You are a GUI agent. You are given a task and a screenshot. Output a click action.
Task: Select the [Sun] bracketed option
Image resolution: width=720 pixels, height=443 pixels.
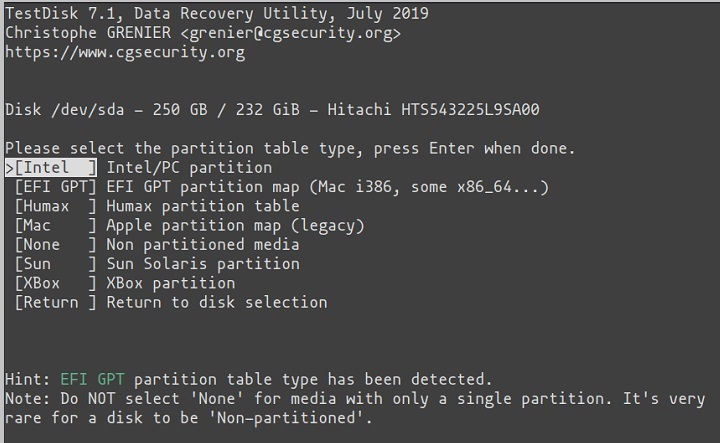56,263
